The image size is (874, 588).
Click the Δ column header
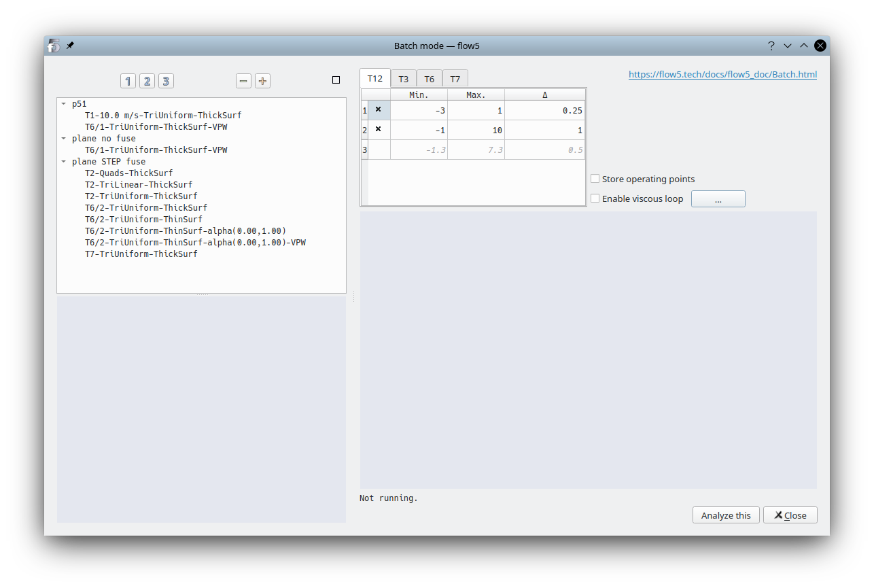point(544,94)
